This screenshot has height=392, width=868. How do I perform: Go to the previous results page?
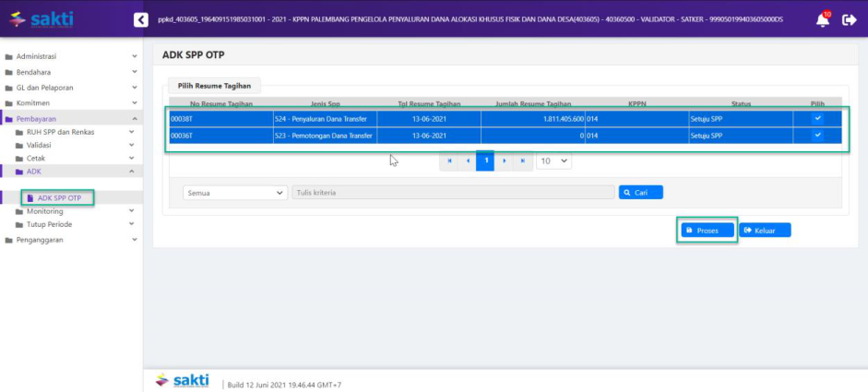(468, 160)
